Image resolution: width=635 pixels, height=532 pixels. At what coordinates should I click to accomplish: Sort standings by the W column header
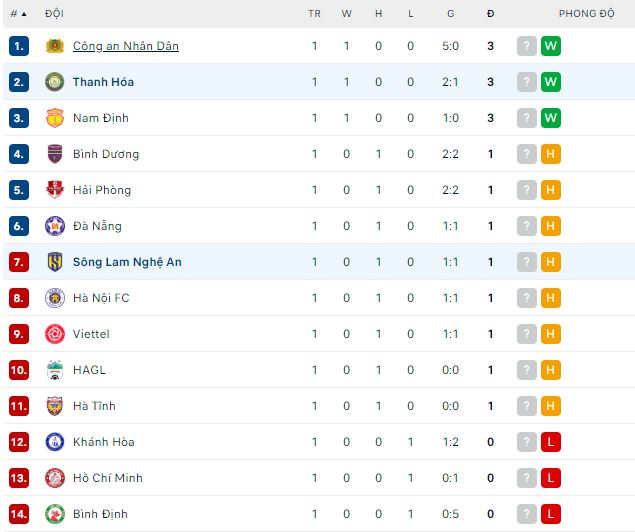point(346,14)
